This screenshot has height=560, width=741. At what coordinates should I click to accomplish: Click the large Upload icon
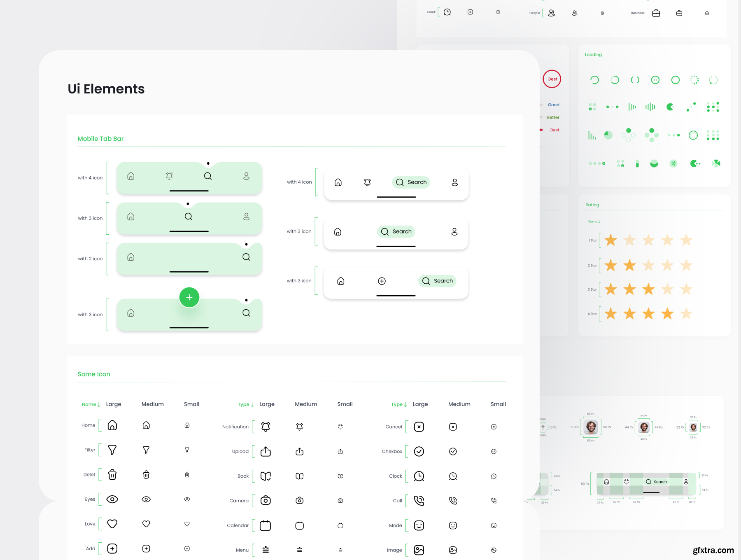coord(266,451)
